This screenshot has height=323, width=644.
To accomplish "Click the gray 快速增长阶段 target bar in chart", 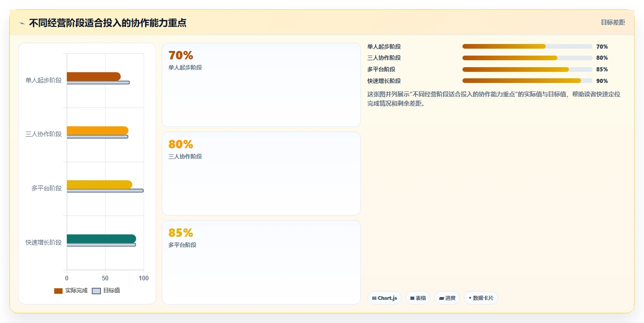I will point(101,245).
